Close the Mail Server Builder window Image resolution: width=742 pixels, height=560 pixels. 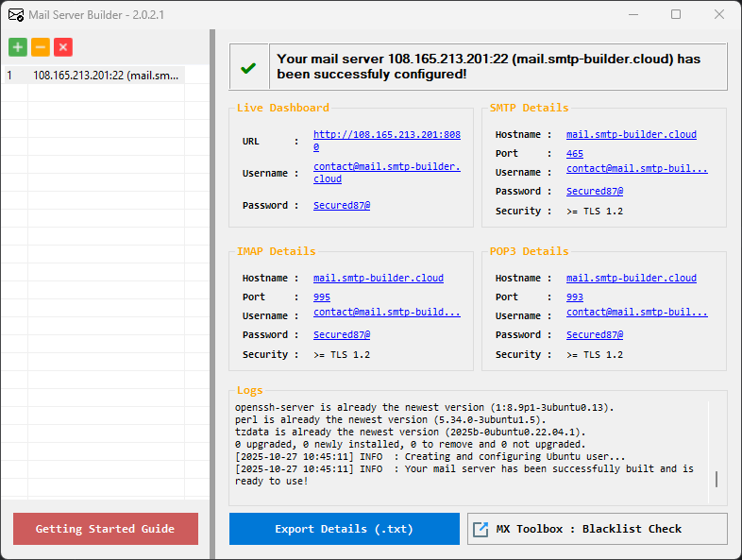[719, 14]
